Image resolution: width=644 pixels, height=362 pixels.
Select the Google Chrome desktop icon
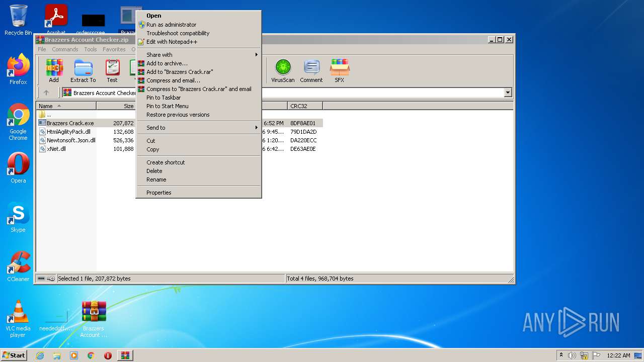click(18, 122)
